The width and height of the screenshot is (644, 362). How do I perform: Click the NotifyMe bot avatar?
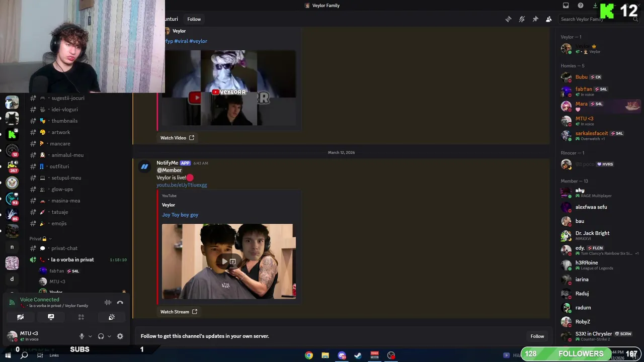click(144, 167)
